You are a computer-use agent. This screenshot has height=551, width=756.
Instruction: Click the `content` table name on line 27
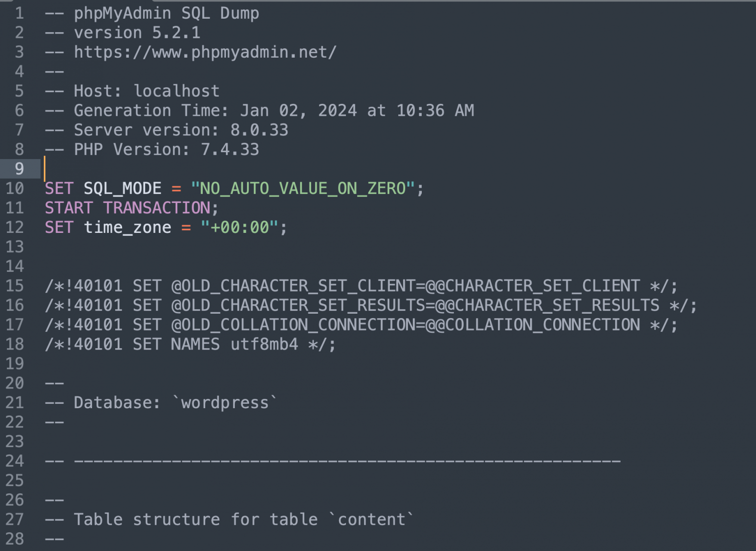pyautogui.click(x=371, y=519)
